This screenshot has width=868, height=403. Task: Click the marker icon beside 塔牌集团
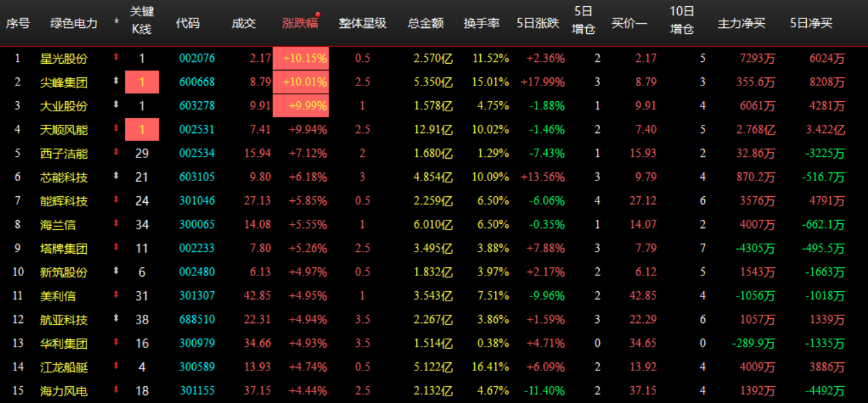coord(116,248)
